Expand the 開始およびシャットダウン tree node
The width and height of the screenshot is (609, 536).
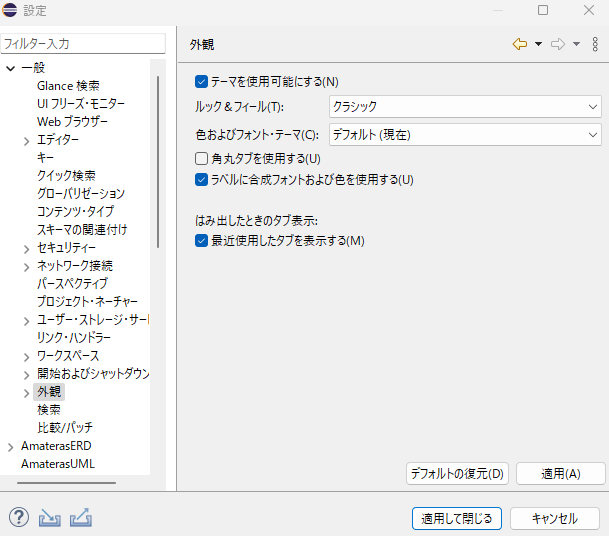click(26, 375)
